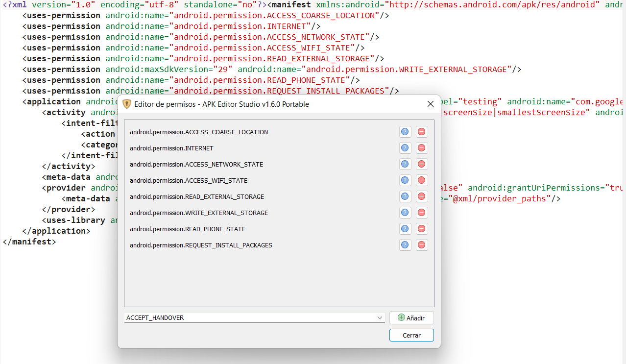Show info for ACCESS_NETWORK_STATE permission

pos(405,164)
